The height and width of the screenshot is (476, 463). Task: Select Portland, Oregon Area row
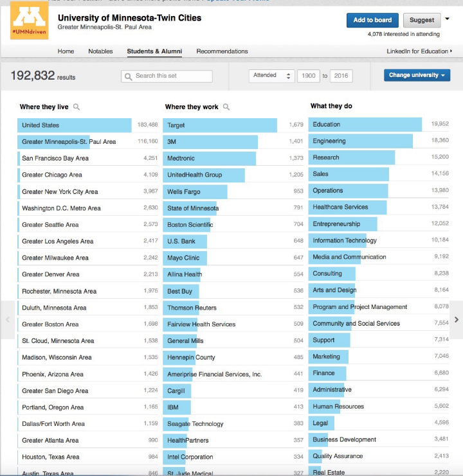point(88,407)
